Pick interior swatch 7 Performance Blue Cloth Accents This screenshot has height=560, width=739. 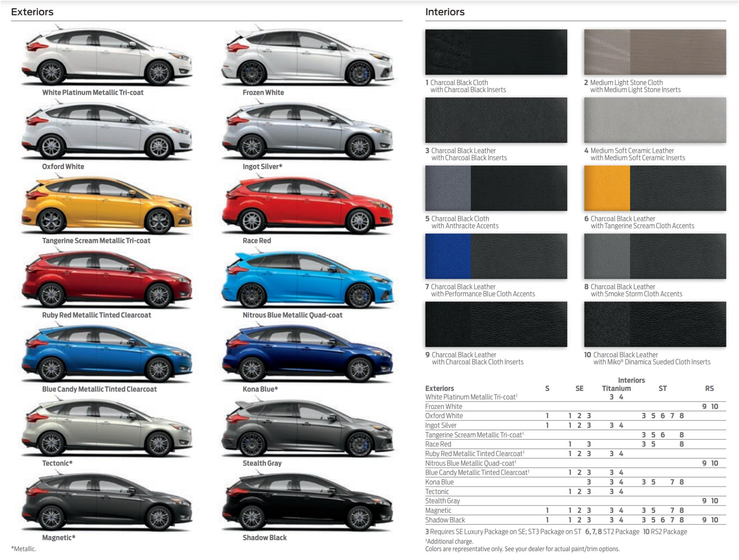(496, 256)
